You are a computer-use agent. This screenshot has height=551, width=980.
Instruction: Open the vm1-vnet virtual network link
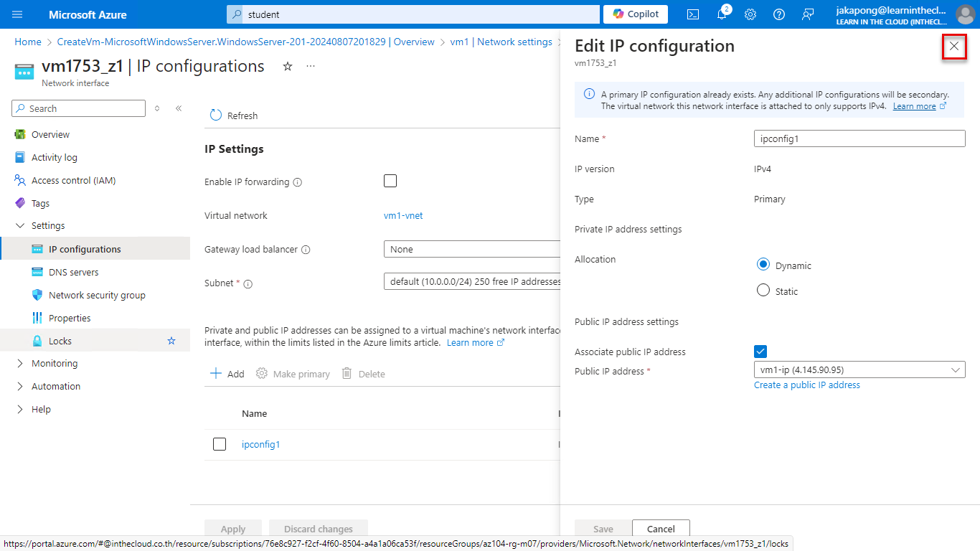click(403, 215)
